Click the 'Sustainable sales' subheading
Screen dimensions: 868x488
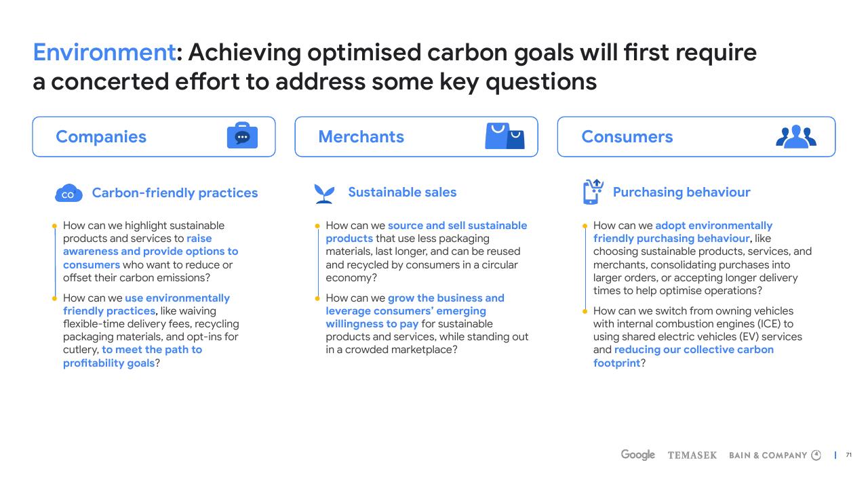point(402,192)
